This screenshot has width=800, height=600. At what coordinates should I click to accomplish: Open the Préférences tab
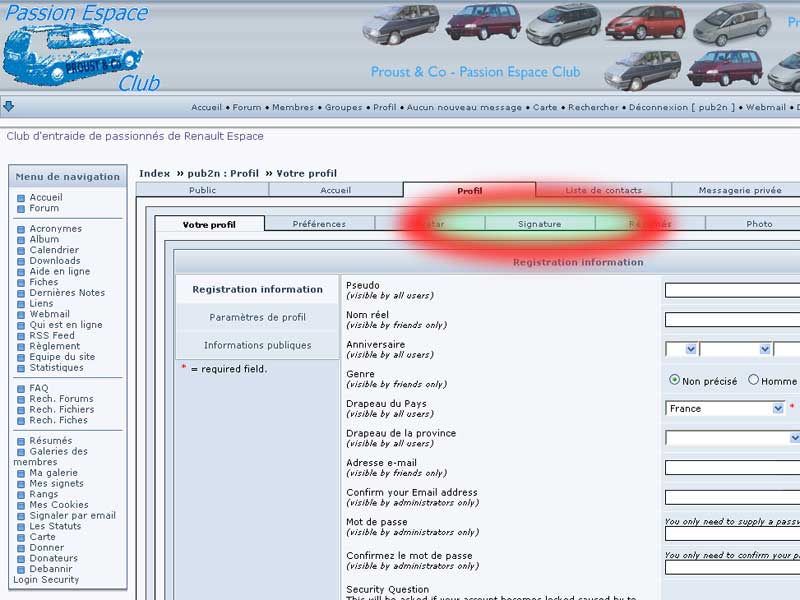pyautogui.click(x=319, y=224)
